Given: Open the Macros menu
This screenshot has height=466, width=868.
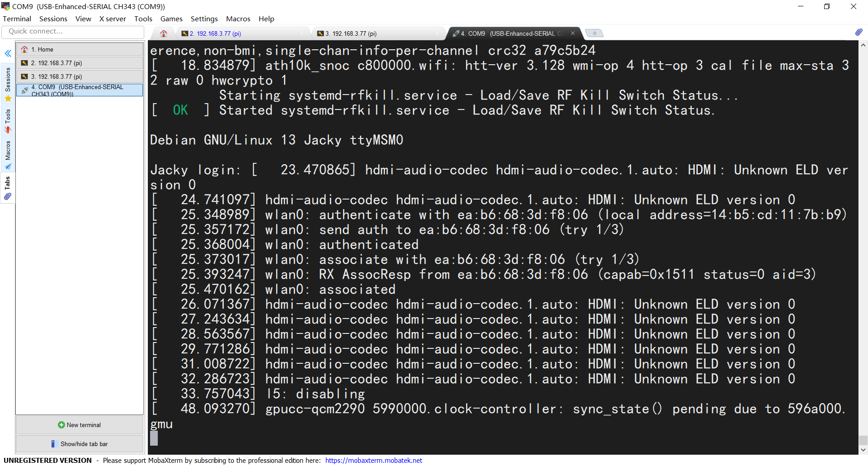Looking at the screenshot, I should 238,19.
